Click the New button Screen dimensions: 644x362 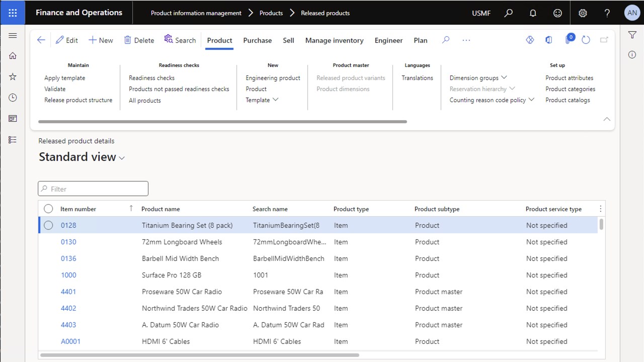(x=101, y=40)
